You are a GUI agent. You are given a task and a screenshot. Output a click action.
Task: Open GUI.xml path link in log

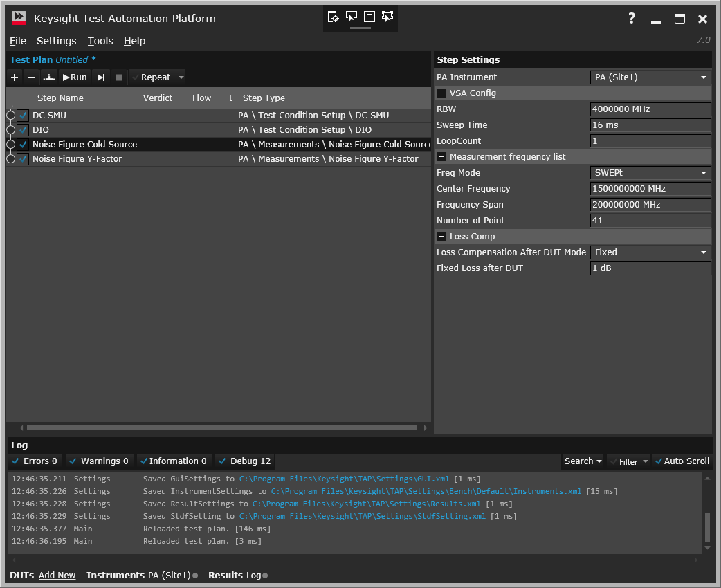[x=344, y=479]
